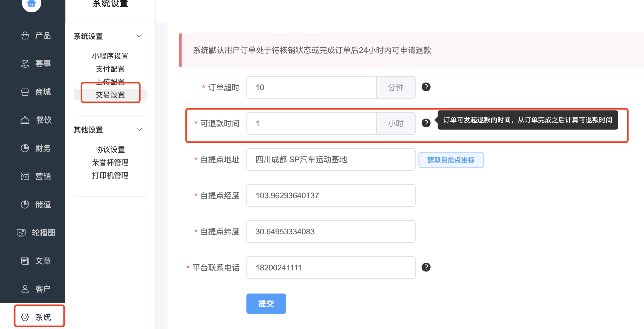This screenshot has height=329, width=644.
Task: Collapse the 其他设置 section chevron
Action: click(x=139, y=130)
